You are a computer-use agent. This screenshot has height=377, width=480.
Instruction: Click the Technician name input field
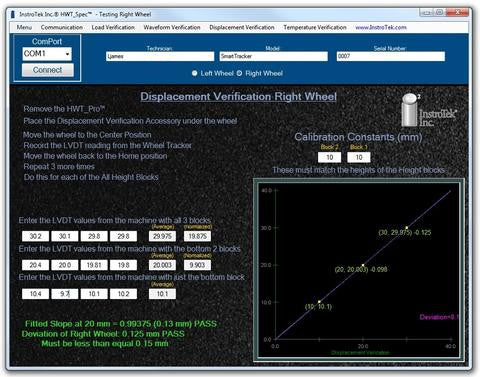160,56
